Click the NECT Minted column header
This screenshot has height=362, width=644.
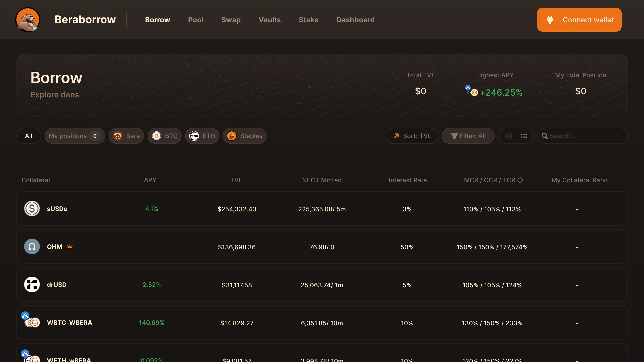pyautogui.click(x=322, y=180)
